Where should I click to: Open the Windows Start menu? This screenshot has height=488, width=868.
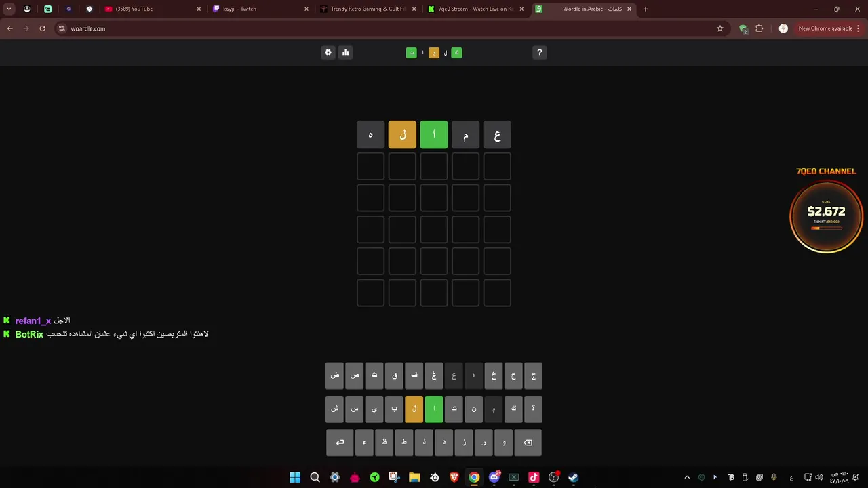point(295,477)
